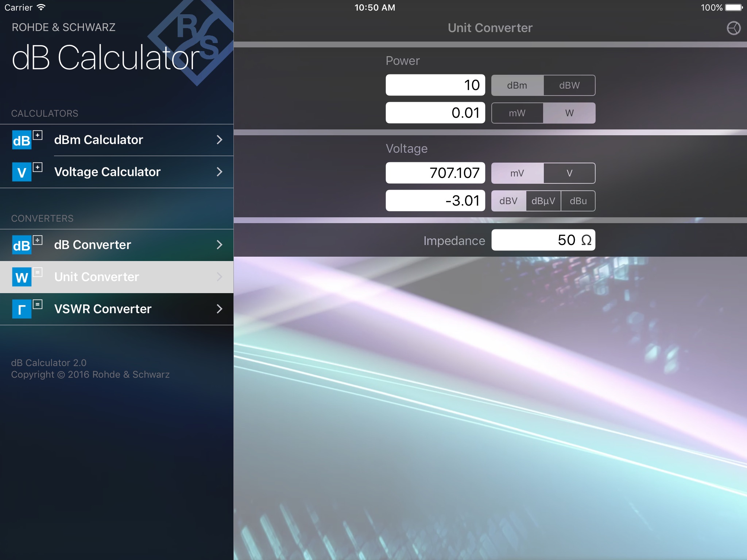Click the 10:50 AM clock
Screen dimensions: 747x560
click(375, 8)
